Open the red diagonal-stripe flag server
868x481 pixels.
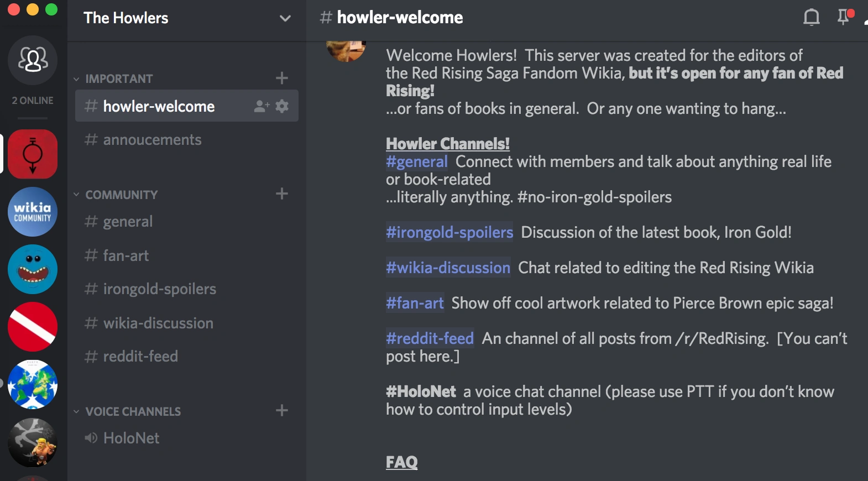click(33, 327)
